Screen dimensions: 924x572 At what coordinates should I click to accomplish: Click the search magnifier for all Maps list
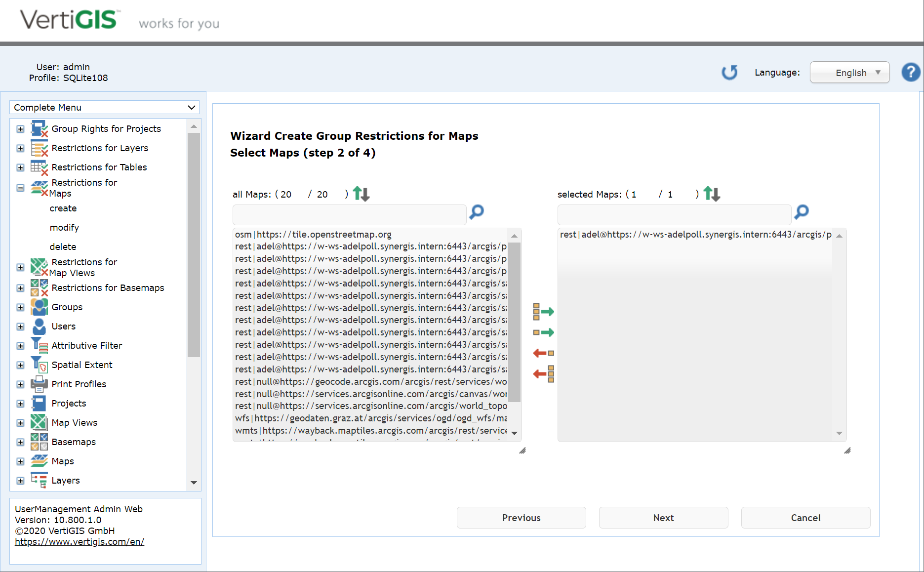coord(476,212)
